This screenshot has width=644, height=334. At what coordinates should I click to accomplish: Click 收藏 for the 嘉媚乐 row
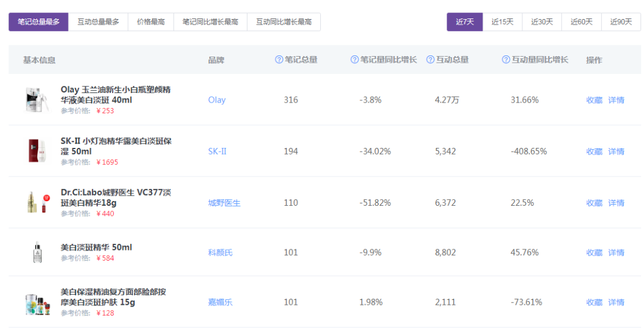(x=595, y=302)
